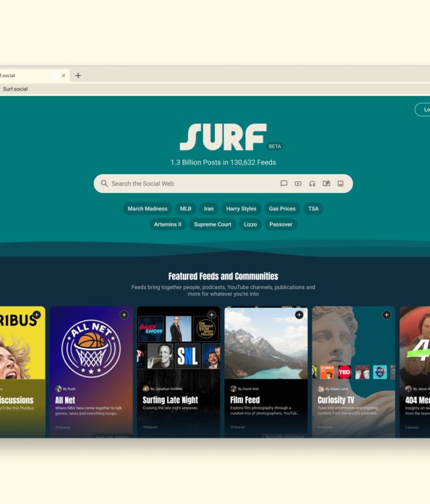The width and height of the screenshot is (430, 504).
Task: Open the author avatar on Curiosity TV
Action: 320,388
